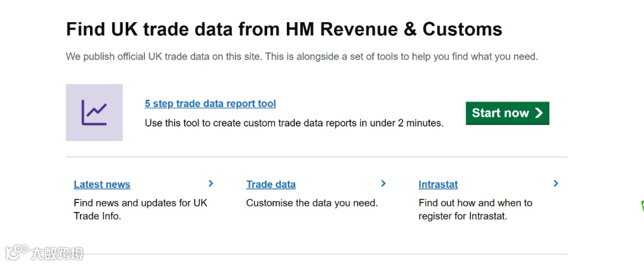
Task: Click the Find UK trade data heading
Action: (x=284, y=29)
